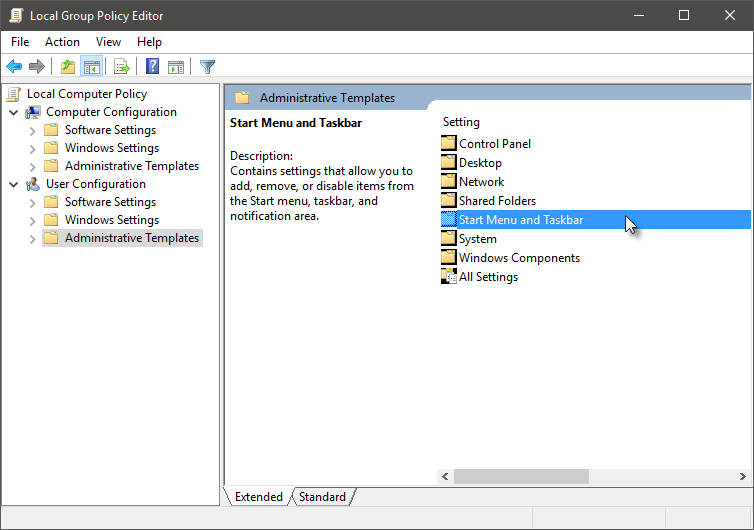Screen dimensions: 754x530
Task: Click the System folder icon in list
Action: (x=449, y=239)
